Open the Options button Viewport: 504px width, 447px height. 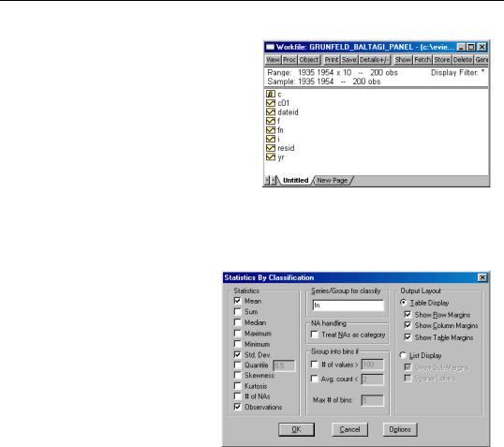pos(400,429)
